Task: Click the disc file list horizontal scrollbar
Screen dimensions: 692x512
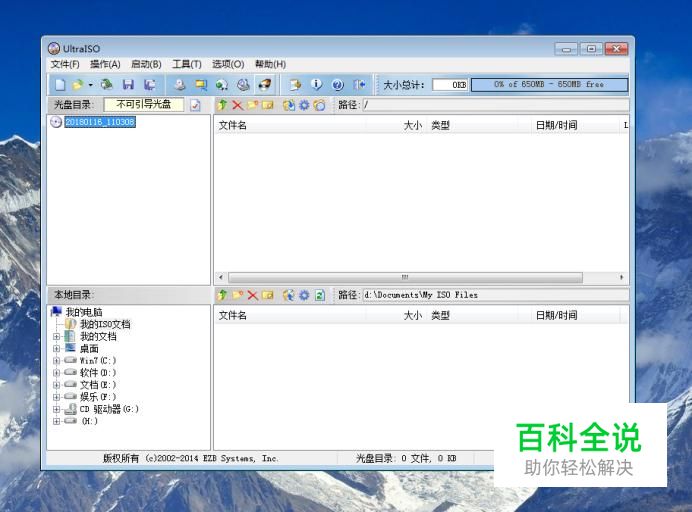Action: pyautogui.click(x=405, y=277)
